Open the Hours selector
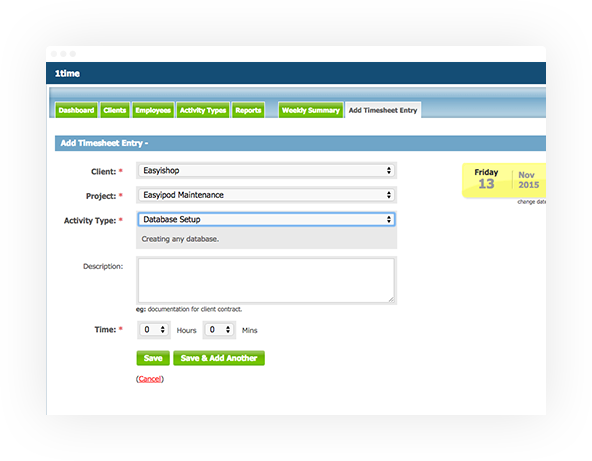 click(x=154, y=330)
